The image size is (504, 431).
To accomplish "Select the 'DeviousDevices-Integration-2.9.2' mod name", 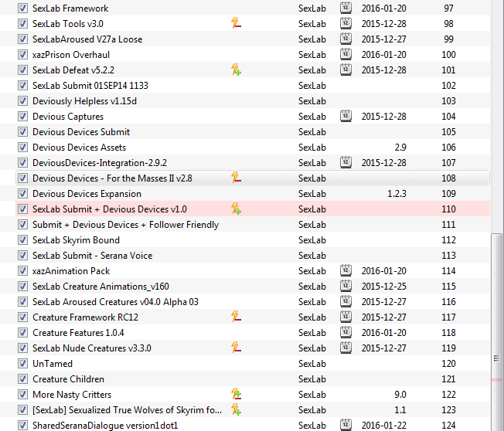I will coord(100,162).
